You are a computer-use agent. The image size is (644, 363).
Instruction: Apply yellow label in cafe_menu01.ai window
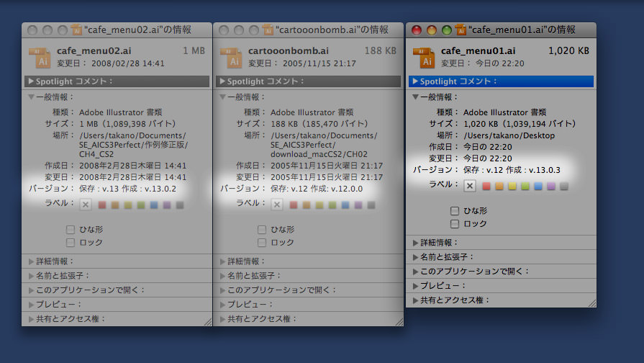[512, 187]
